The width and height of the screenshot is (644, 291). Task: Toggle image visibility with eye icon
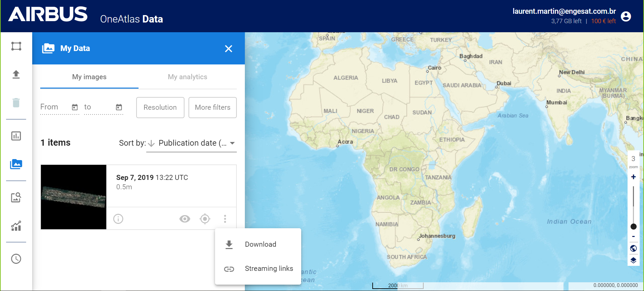click(x=185, y=219)
